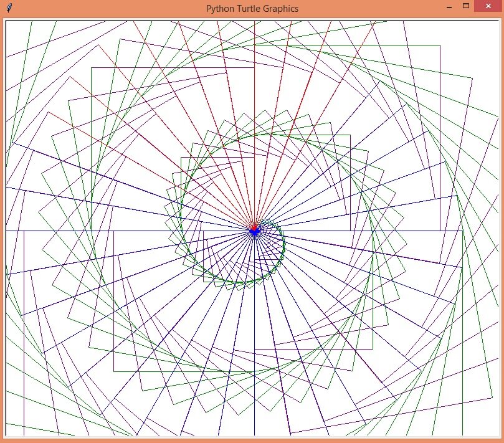Maximize the Python Turtle Graphics window
Image resolution: width=504 pixels, height=443 pixels.
[466, 6]
